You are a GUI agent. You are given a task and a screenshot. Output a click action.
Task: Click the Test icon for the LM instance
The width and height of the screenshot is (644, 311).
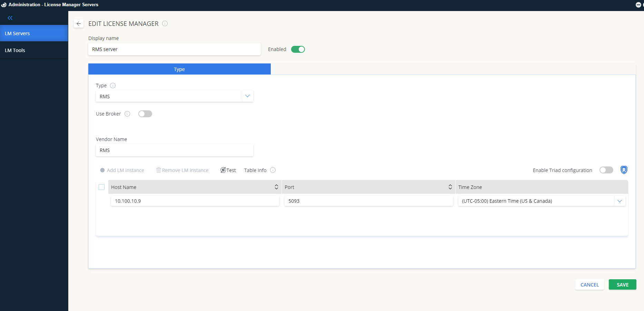(x=224, y=170)
